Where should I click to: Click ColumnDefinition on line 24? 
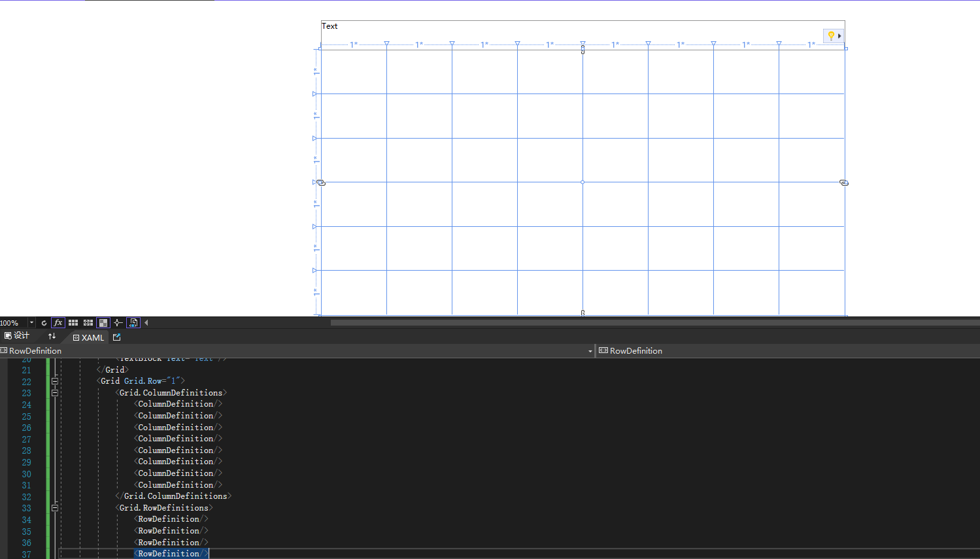(178, 404)
